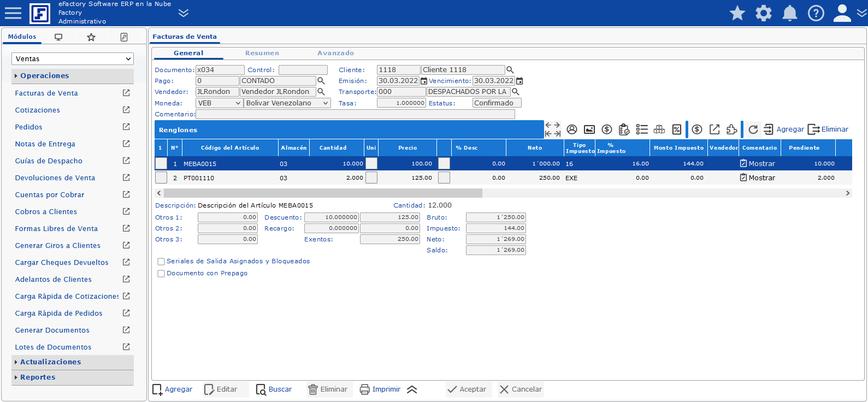The height and width of the screenshot is (402, 868).
Task: Click the right scroll arrow of Renglones
Action: 848,193
